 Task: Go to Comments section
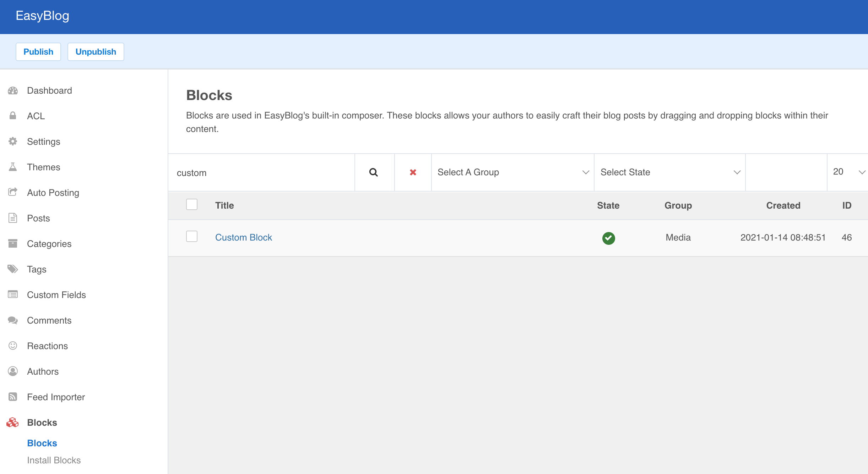point(49,320)
